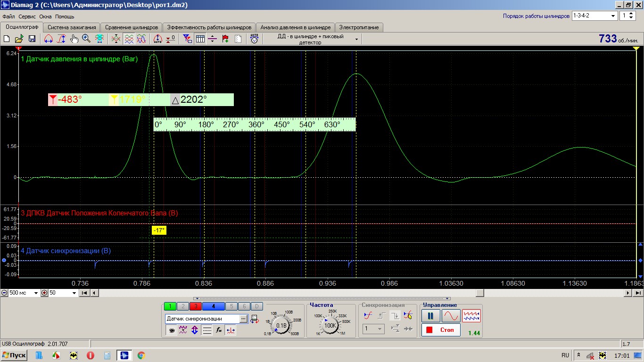Open the Анализ давления в цилиндре tab

[x=296, y=27]
